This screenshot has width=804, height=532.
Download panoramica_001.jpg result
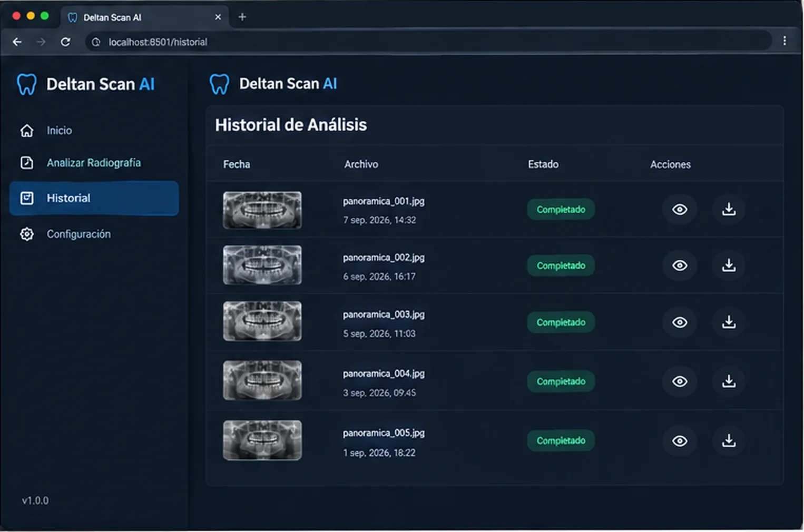(729, 210)
